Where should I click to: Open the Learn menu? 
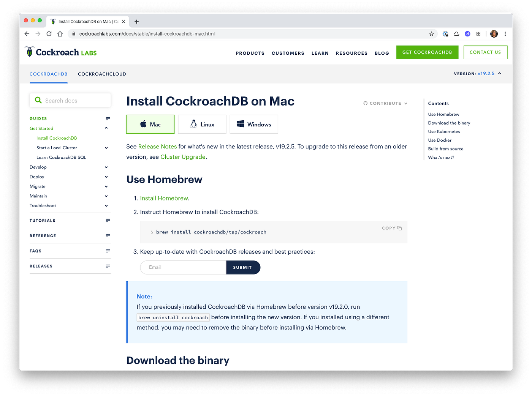[320, 53]
